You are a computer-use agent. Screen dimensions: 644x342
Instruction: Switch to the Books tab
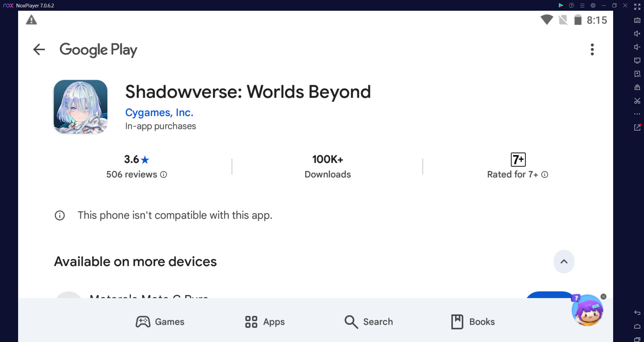(473, 322)
